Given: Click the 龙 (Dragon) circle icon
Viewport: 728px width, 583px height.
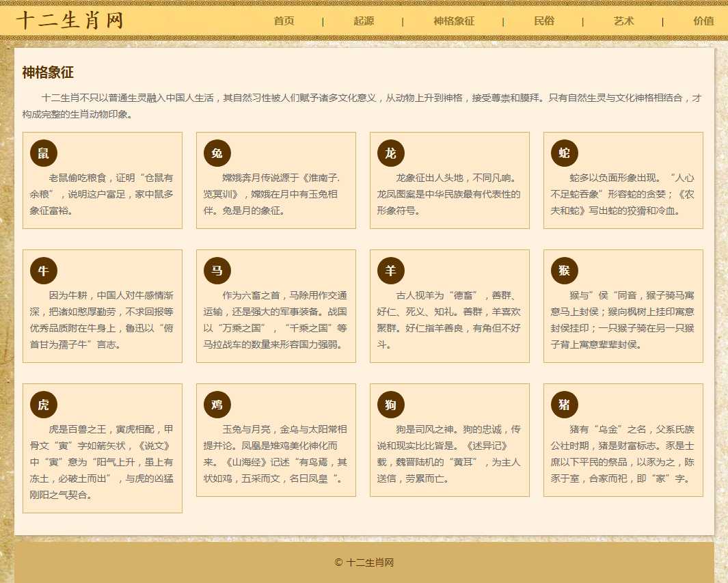Looking at the screenshot, I should [x=390, y=153].
